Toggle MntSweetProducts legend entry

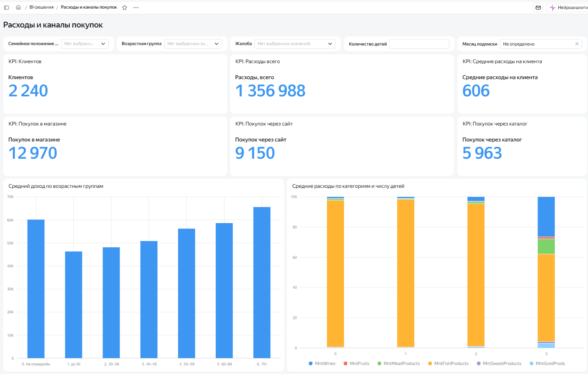click(499, 363)
